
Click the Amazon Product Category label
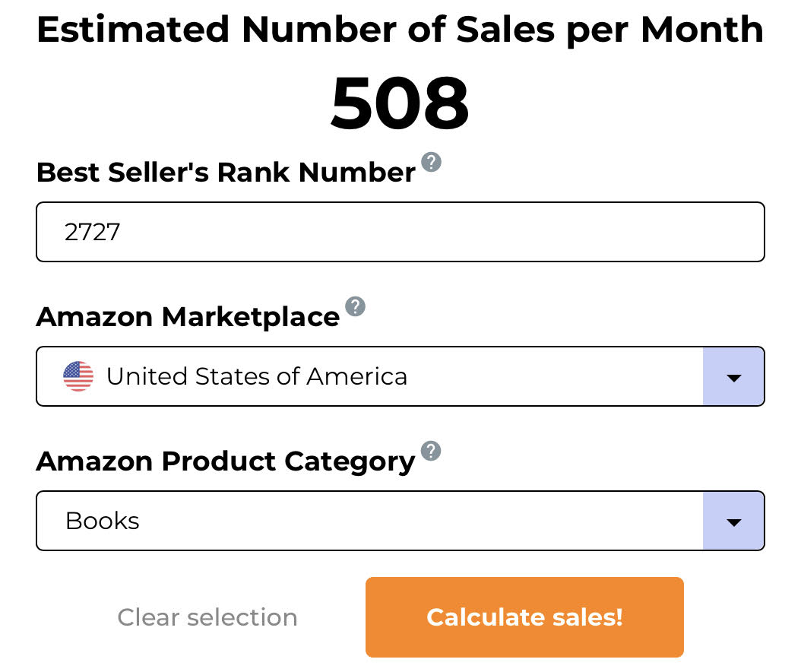tap(226, 462)
